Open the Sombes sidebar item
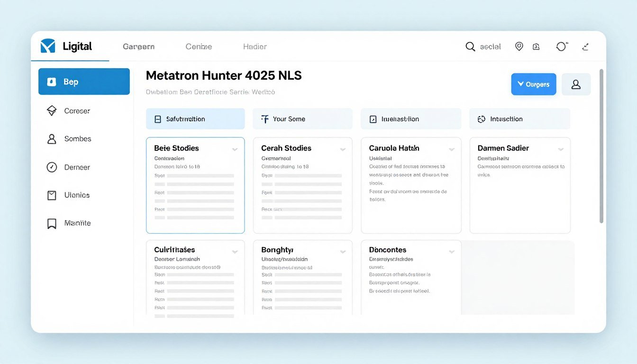Viewport: 637px width, 364px height. coord(84,139)
